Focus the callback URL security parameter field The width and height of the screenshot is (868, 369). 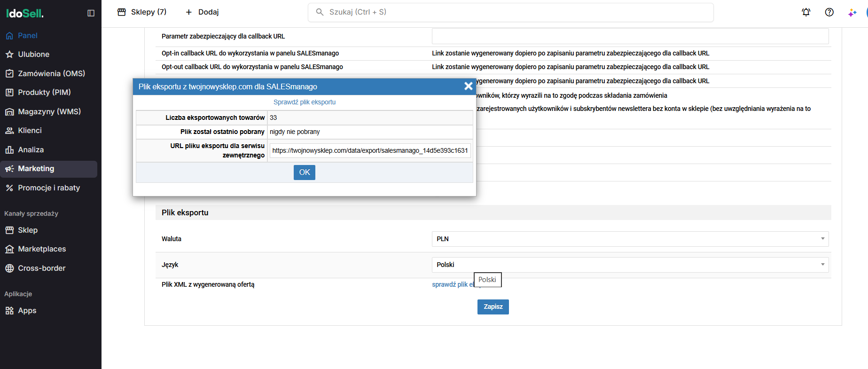coord(630,36)
